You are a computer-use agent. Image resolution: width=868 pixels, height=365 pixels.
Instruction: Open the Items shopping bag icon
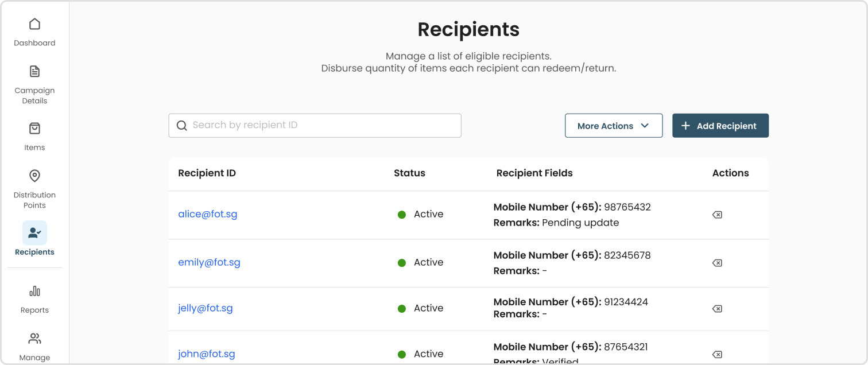point(34,128)
